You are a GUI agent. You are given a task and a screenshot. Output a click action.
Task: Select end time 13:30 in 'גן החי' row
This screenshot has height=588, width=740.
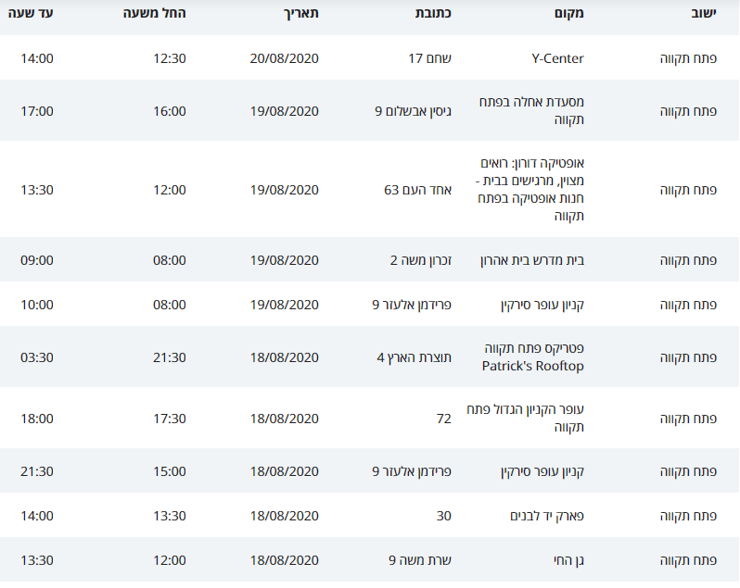point(37,560)
